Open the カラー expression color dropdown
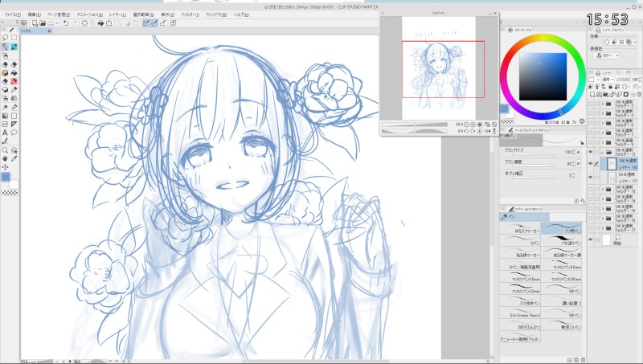The height and width of the screenshot is (364, 643). pos(608,55)
